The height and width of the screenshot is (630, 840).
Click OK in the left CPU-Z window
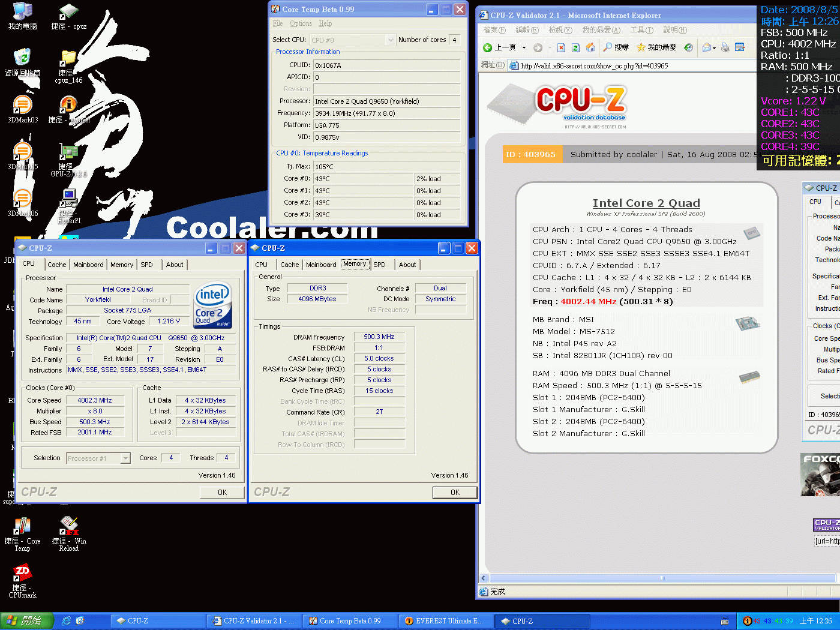[x=222, y=493]
